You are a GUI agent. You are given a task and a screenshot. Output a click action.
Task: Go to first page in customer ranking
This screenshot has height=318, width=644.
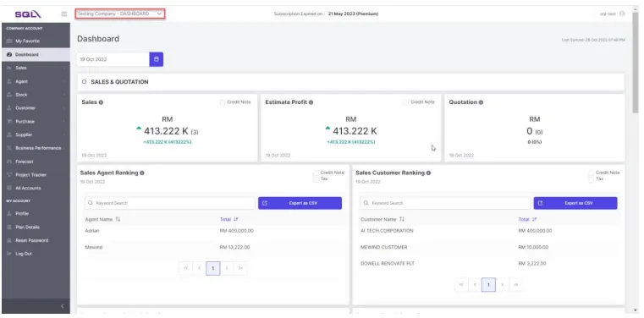[x=461, y=285]
